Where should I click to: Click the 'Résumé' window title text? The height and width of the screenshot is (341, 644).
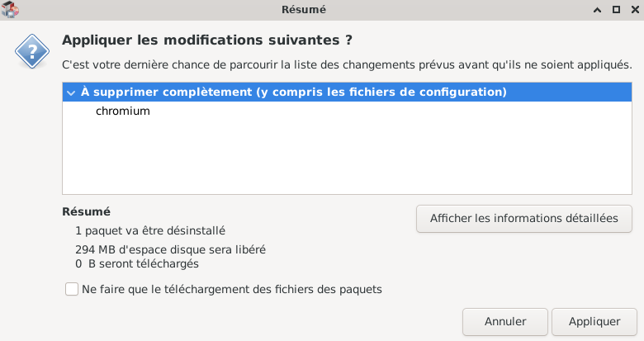305,10
